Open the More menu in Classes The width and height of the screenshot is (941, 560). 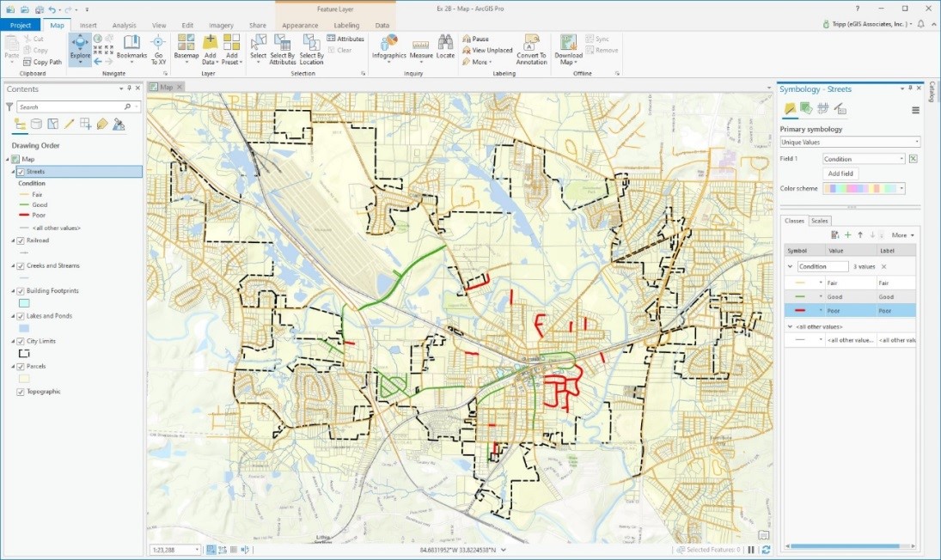click(901, 234)
